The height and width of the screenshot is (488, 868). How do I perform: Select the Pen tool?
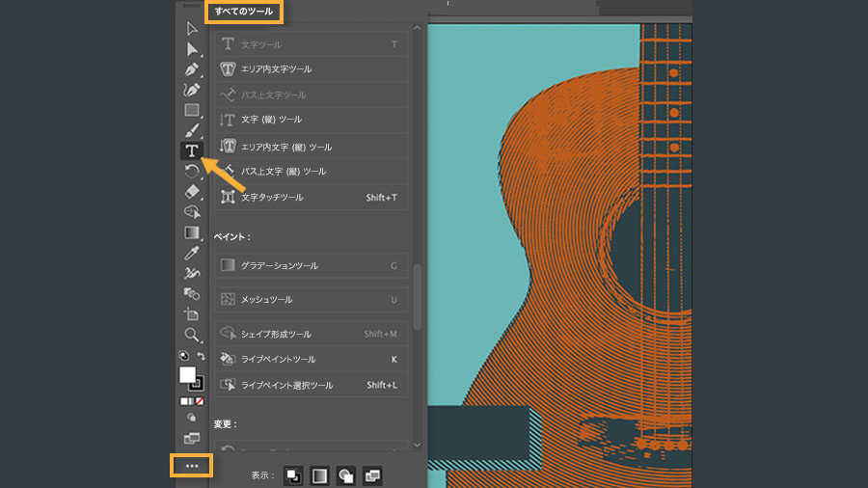coord(192,69)
